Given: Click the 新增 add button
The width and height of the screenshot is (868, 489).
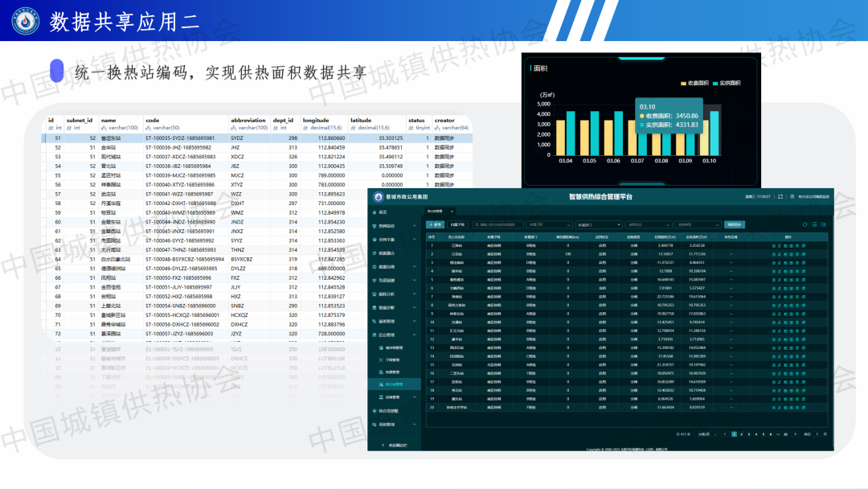Looking at the screenshot, I should 435,225.
